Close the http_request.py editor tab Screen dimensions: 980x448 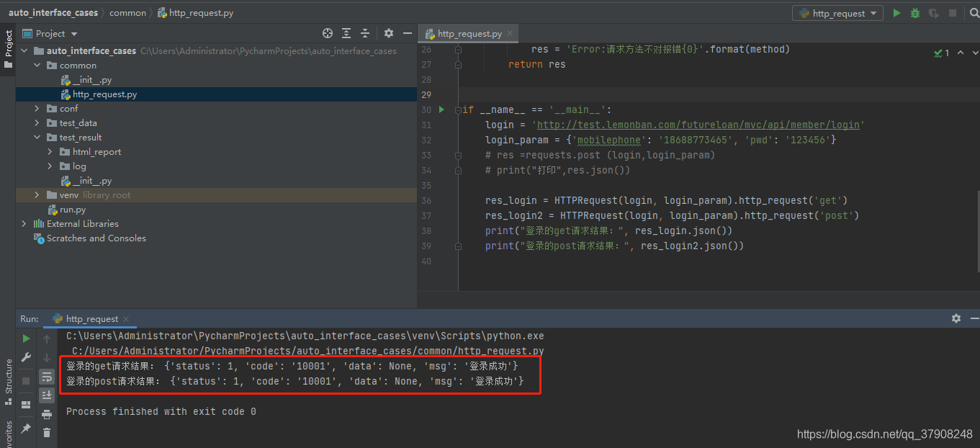(x=510, y=34)
